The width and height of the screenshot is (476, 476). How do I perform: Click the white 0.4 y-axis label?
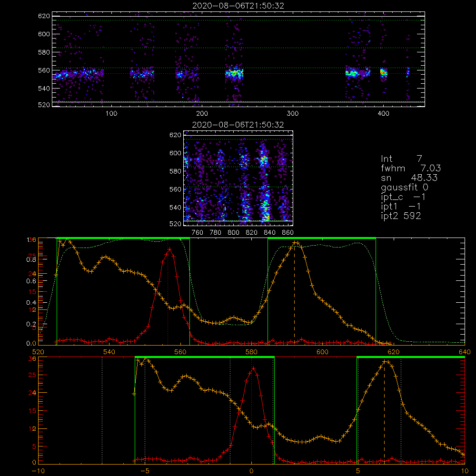(31, 303)
